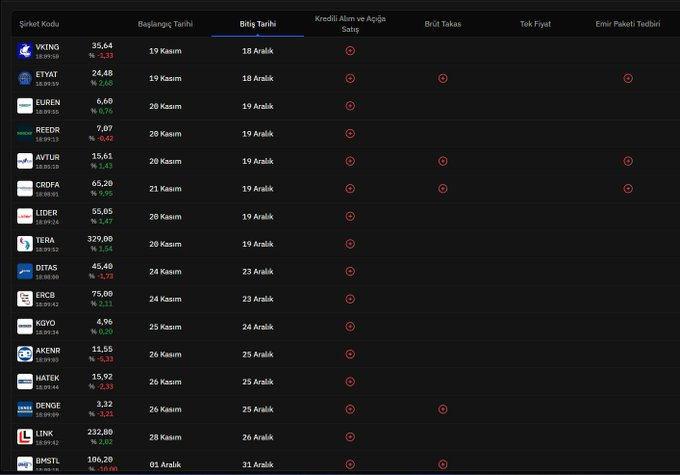This screenshot has width=680, height=475.
Task: Click CRDFA price 65,20
Action: click(x=102, y=183)
